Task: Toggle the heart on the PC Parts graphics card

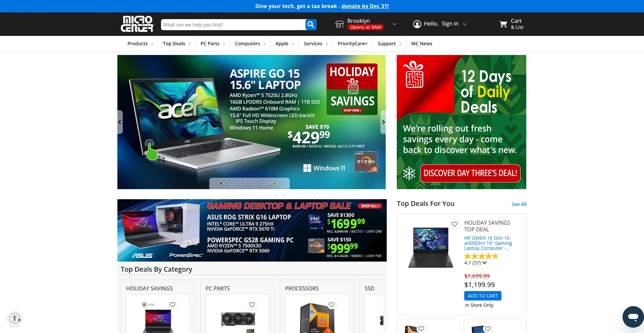Action: [x=252, y=304]
